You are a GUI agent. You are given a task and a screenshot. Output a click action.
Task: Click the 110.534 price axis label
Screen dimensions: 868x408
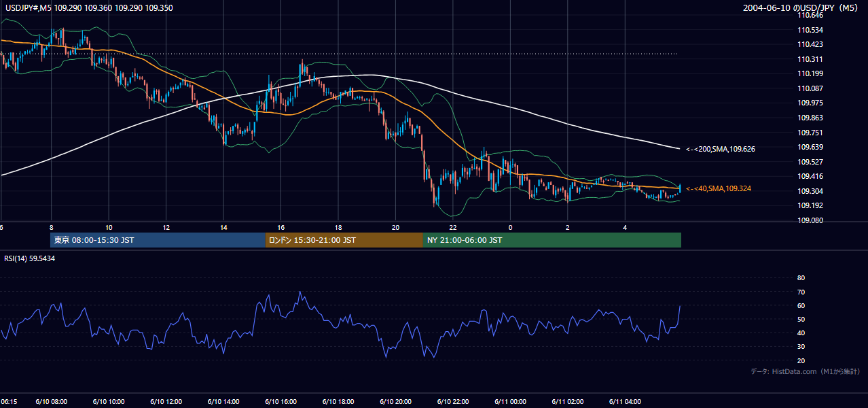[810, 30]
